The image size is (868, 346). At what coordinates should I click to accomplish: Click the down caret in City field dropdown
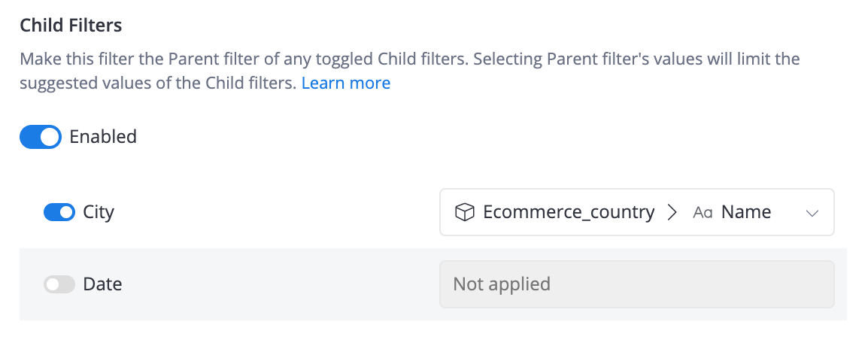click(812, 213)
